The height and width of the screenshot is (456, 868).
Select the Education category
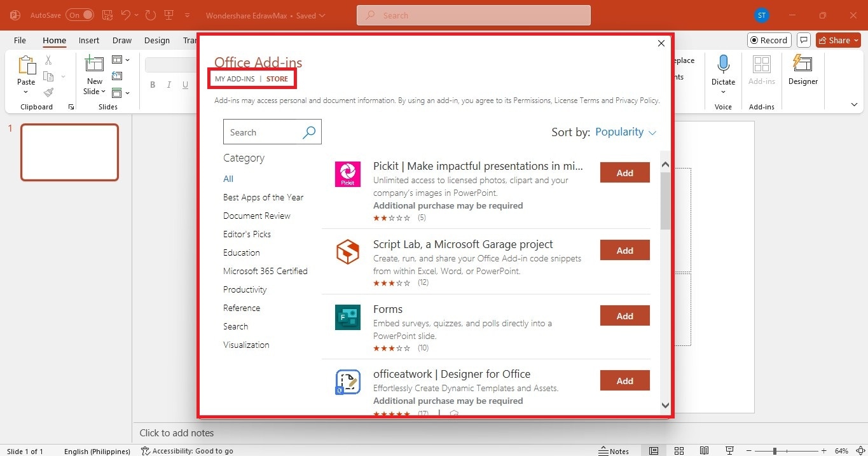[x=242, y=252]
